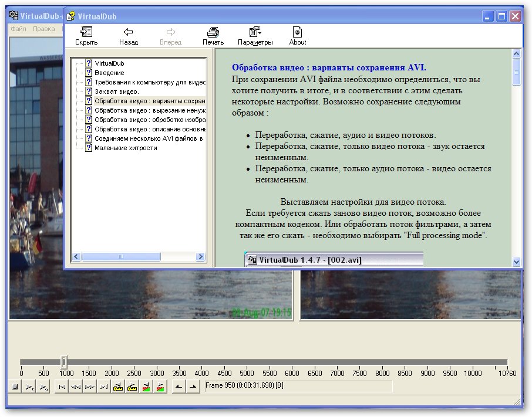Screen dimensions: 532x417
Task: Click the frame position slider handle
Action: (64, 362)
